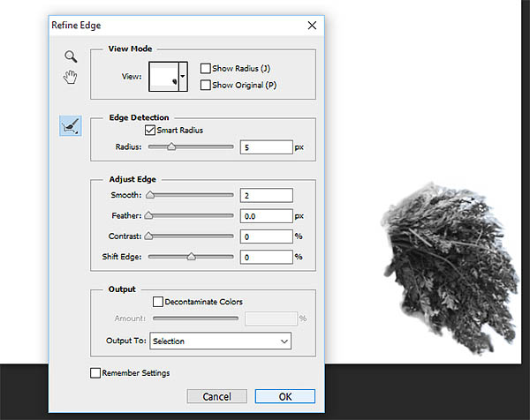Check Decontaminate Colors option
This screenshot has height=420, width=530.
[x=158, y=302]
